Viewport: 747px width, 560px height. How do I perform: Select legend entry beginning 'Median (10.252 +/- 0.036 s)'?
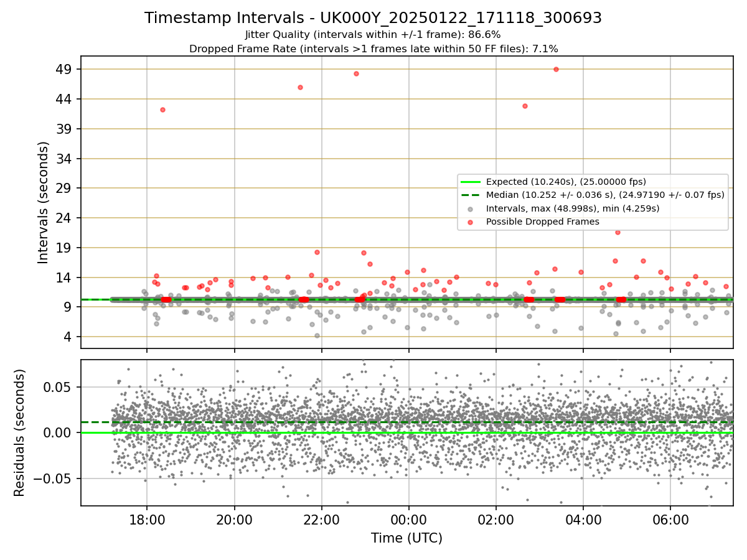coord(605,195)
